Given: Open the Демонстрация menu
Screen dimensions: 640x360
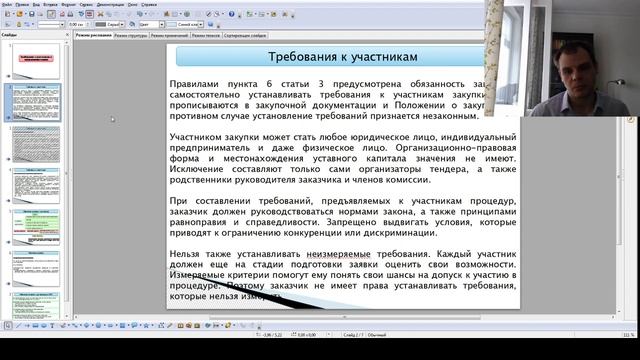Looking at the screenshot, I should 110,4.
